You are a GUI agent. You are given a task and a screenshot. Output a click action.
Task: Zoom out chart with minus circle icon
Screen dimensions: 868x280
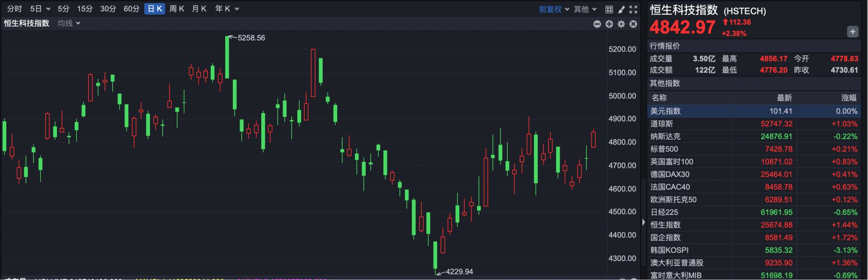[597, 24]
